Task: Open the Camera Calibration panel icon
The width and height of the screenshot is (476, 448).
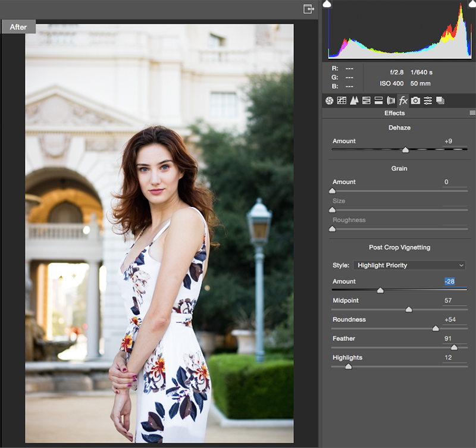Action: 415,101
